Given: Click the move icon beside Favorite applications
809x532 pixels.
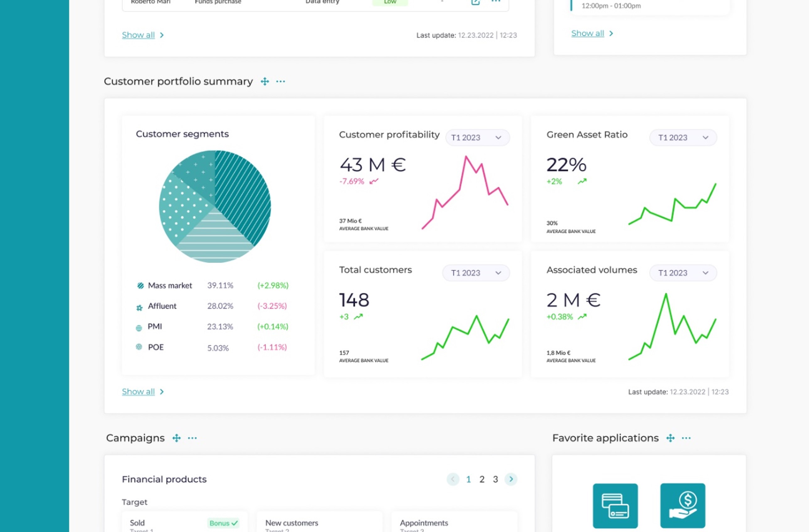Looking at the screenshot, I should 670,438.
